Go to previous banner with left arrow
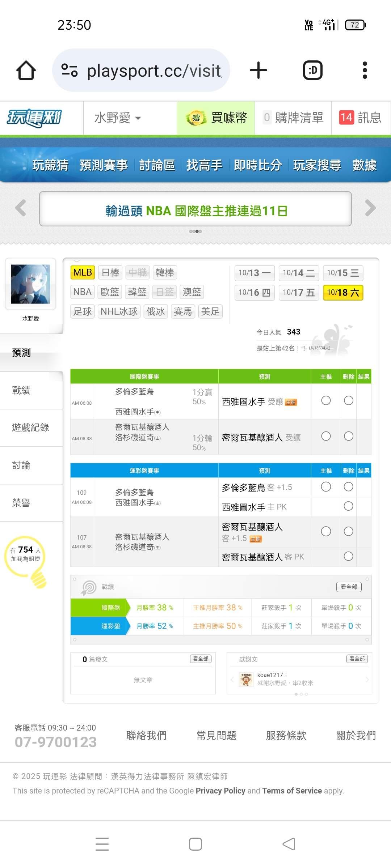Viewport: 391px width, 868px height. (x=21, y=208)
